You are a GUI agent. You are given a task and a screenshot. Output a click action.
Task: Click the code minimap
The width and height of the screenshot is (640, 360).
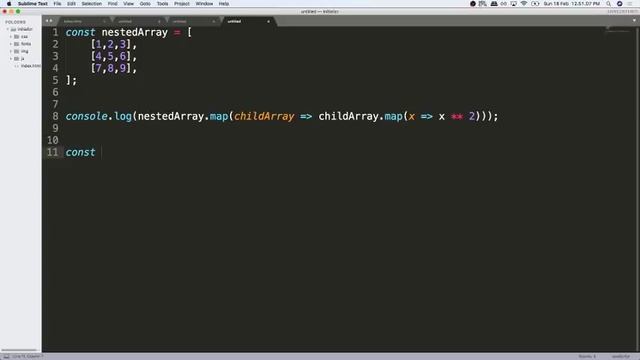click(x=618, y=30)
